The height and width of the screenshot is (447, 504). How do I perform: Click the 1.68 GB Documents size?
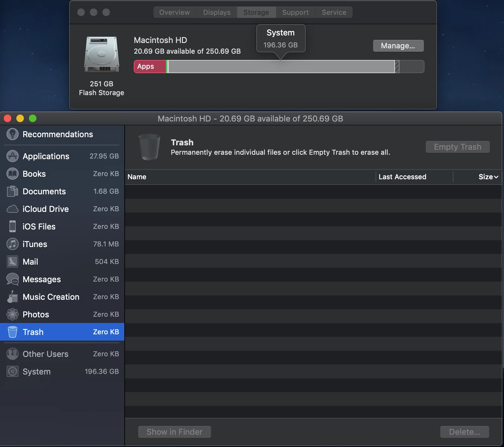[x=106, y=191]
